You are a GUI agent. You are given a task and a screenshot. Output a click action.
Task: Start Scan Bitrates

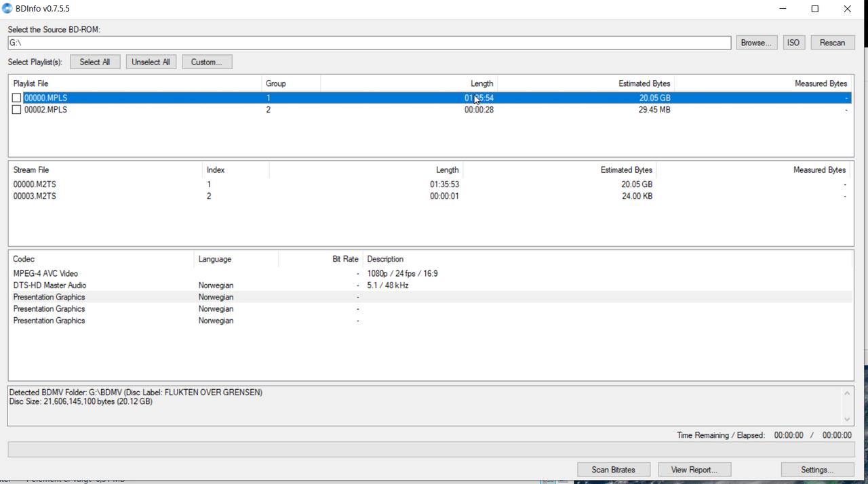click(614, 470)
